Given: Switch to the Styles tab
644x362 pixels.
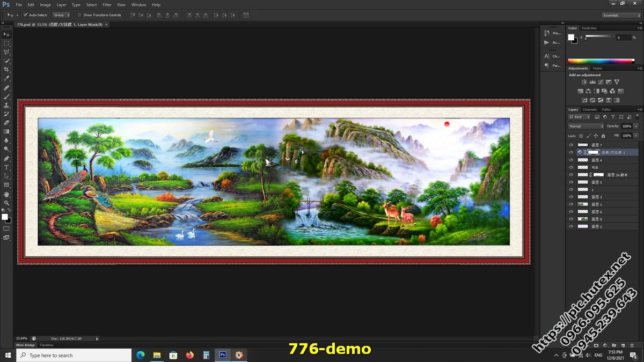Looking at the screenshot, I should (597, 68).
